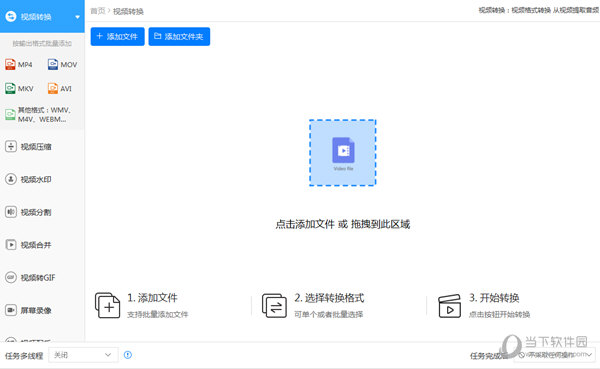Viewport: 600px width, 369px height.
Task: Click the top-right 视频转换 description text
Action: 539,10
